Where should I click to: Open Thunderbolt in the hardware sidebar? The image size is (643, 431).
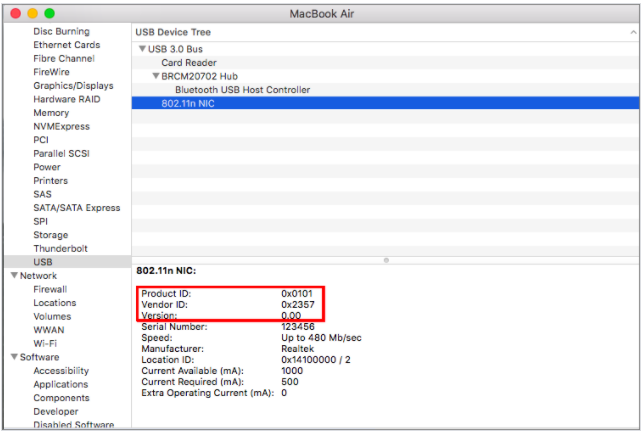[60, 248]
